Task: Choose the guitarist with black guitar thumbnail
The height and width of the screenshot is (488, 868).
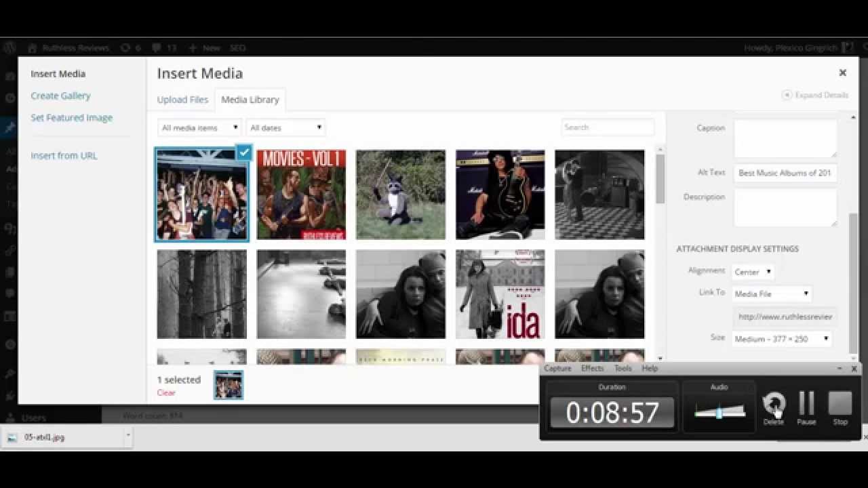Action: click(500, 195)
